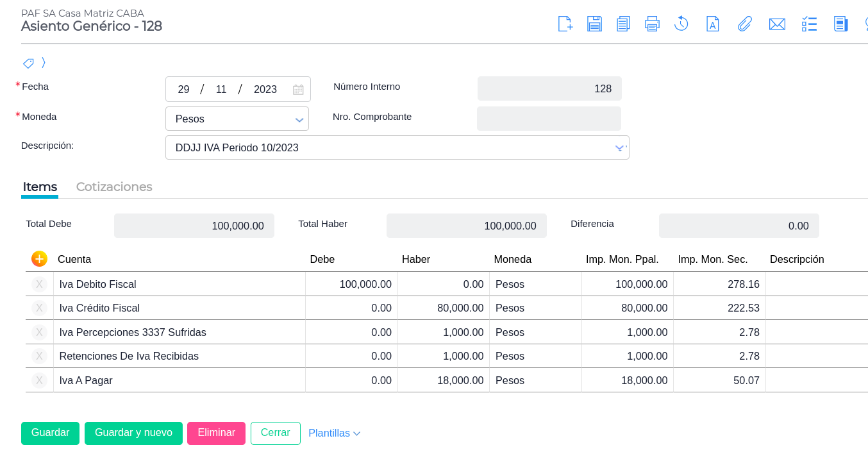Remove the Iva Debito Fiscal row
The height and width of the screenshot is (452, 868).
39,284
